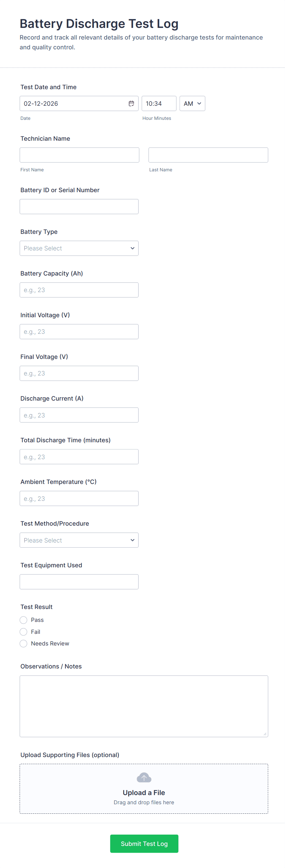
Task: Click the Observations / Notes text area
Action: coord(144,706)
